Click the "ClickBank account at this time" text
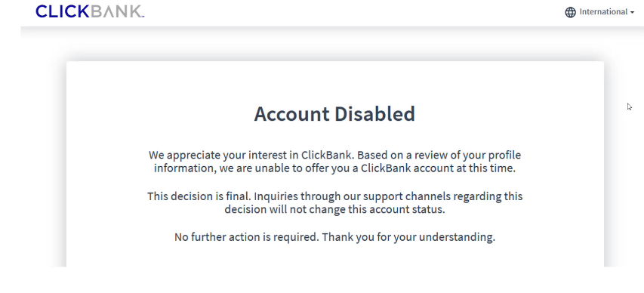This screenshot has height=293, width=644. (438, 168)
